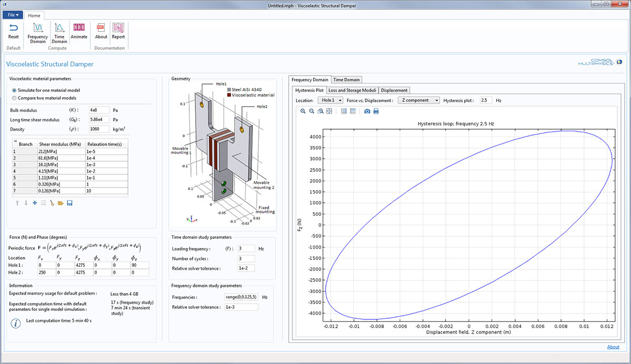Choose 'Compare two material models' option
This screenshot has height=364, width=631.
(x=14, y=98)
